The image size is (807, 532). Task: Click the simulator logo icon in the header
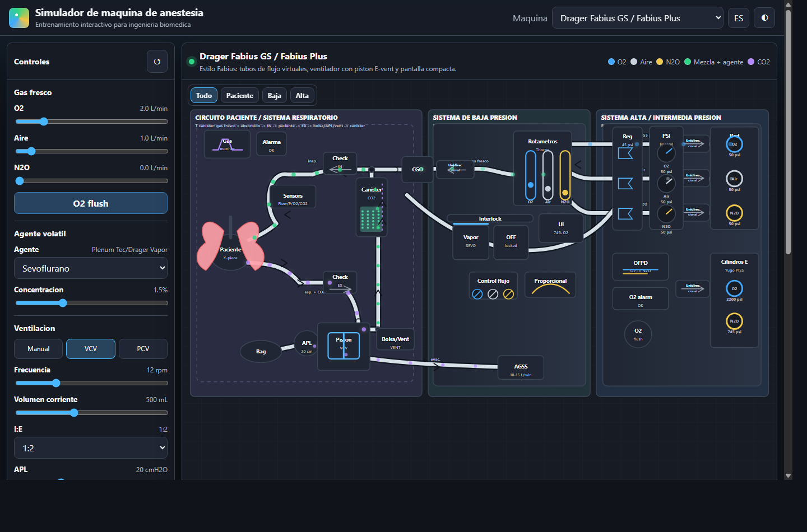tap(19, 18)
